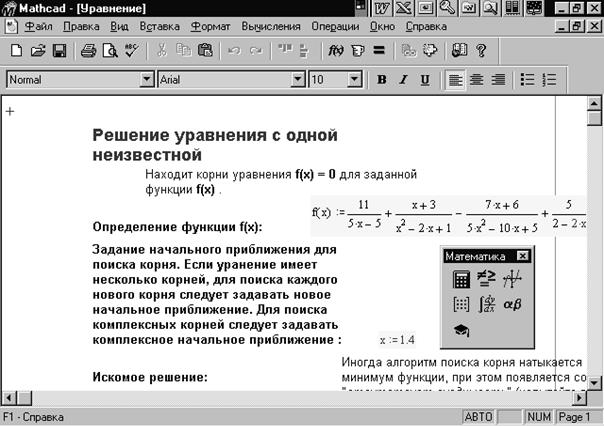Open the Greek letters palette

pyautogui.click(x=511, y=305)
